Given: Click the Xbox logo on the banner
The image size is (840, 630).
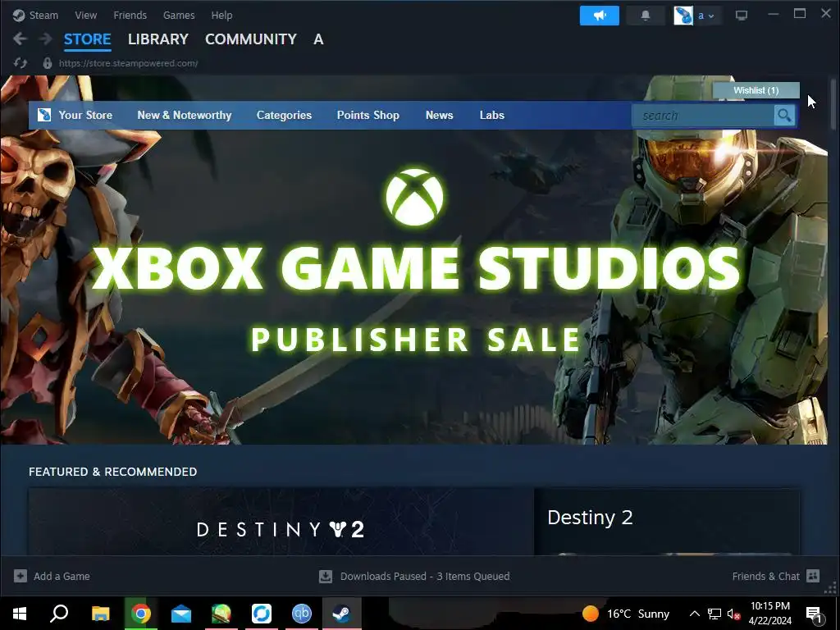Looking at the screenshot, I should pos(414,197).
